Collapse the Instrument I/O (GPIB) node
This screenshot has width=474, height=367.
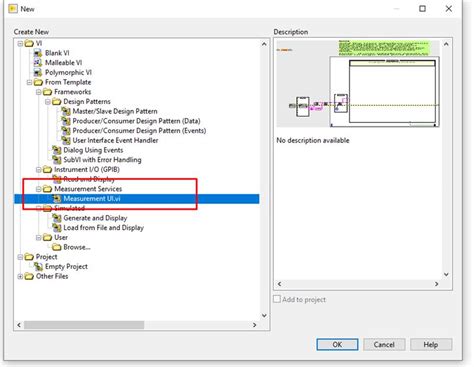[x=38, y=169]
